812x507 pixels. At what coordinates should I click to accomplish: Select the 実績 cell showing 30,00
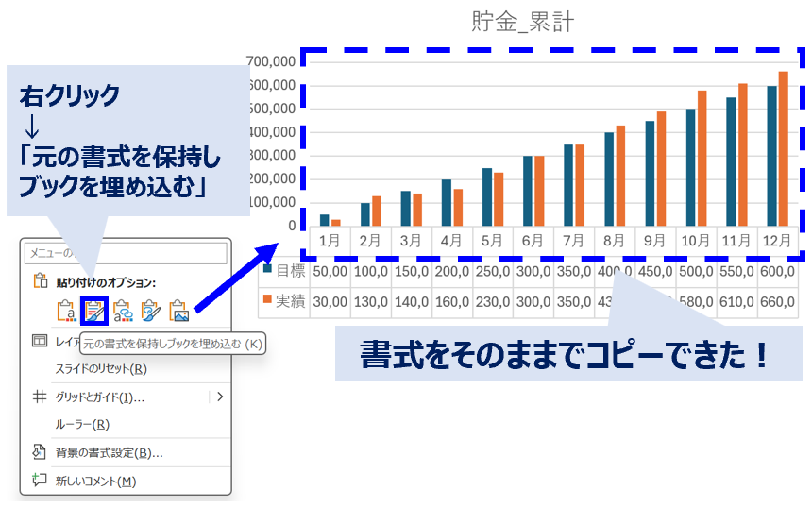click(x=330, y=301)
